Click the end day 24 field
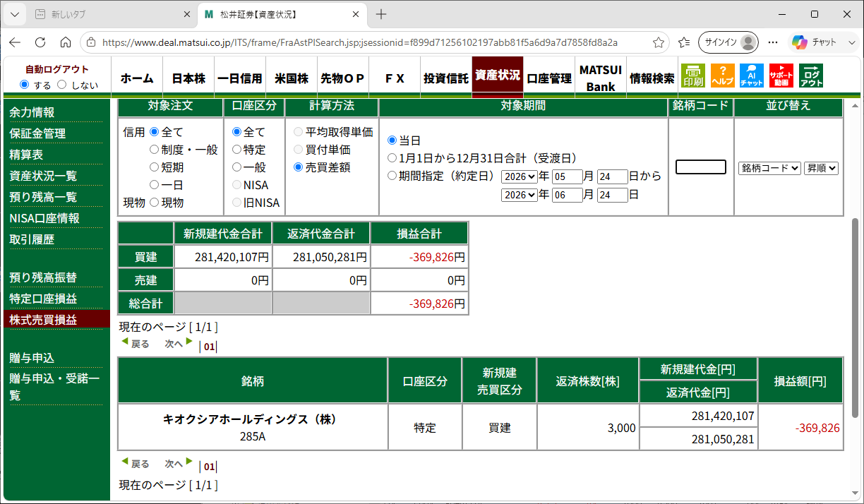The image size is (864, 504). 612,195
